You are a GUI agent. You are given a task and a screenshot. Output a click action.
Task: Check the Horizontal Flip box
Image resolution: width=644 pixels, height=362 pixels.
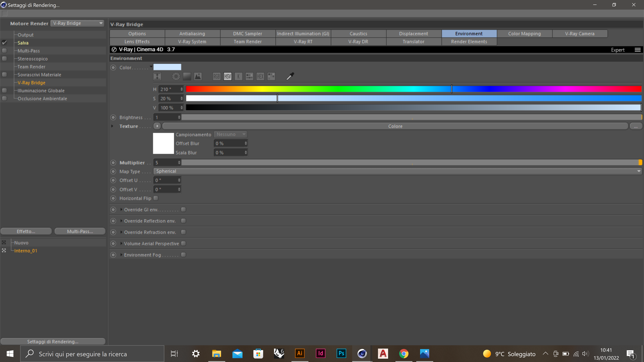(156, 198)
